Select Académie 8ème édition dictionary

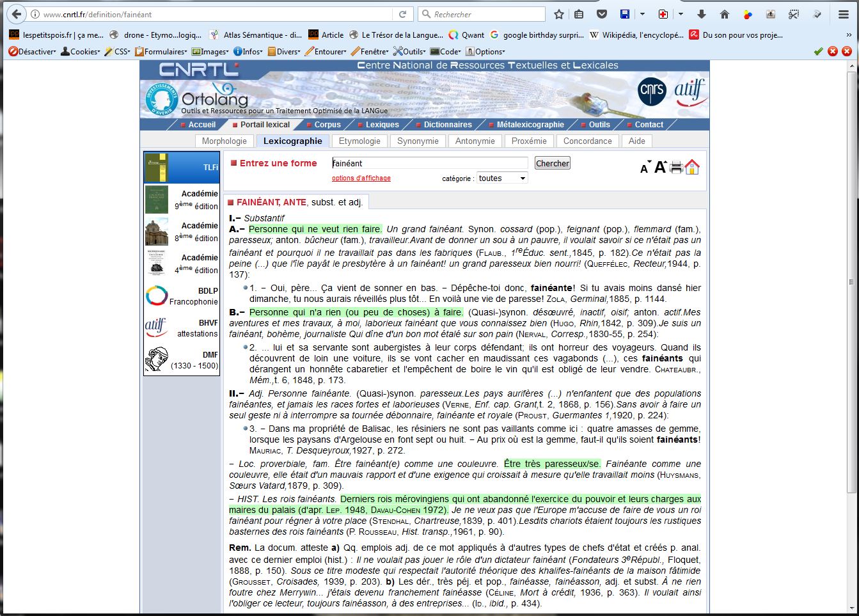[x=182, y=232]
